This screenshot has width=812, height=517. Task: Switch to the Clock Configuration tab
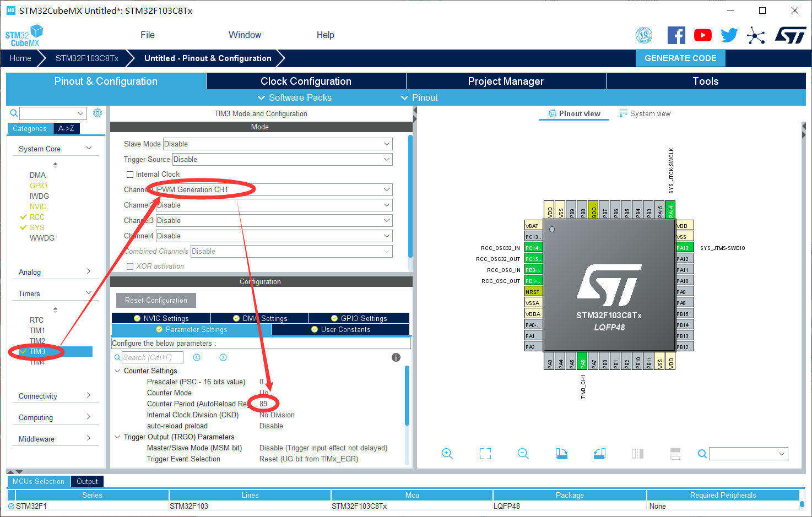[x=306, y=81]
